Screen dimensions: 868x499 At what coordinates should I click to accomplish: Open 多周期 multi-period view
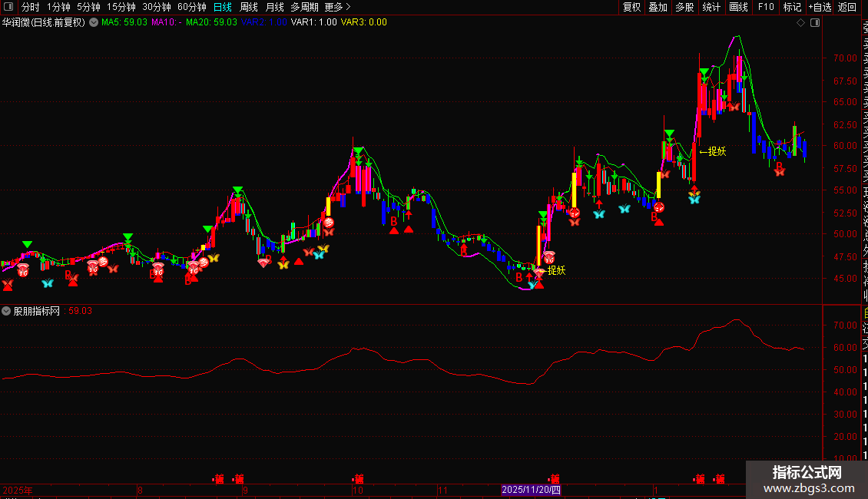[304, 7]
